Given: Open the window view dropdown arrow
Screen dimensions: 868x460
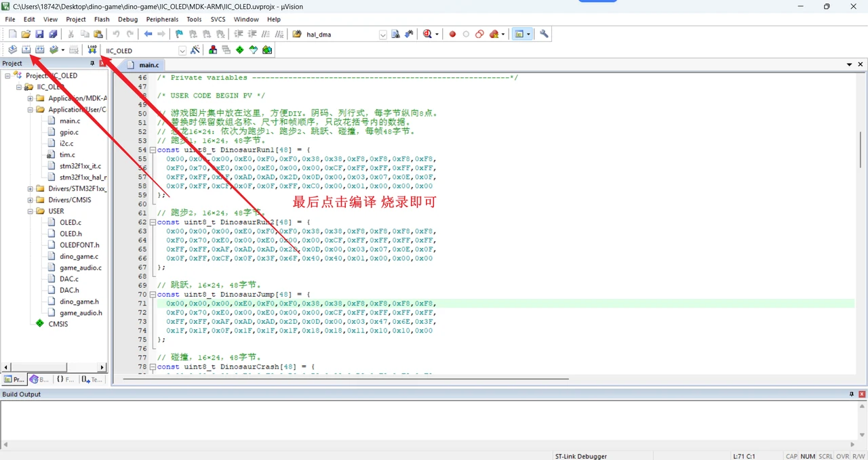Looking at the screenshot, I should 527,35.
